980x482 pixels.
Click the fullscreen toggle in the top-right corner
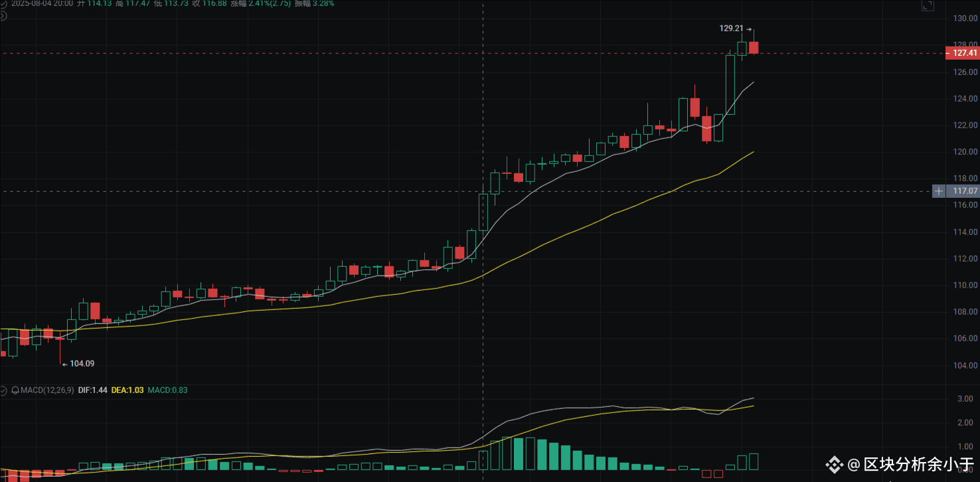928,6
